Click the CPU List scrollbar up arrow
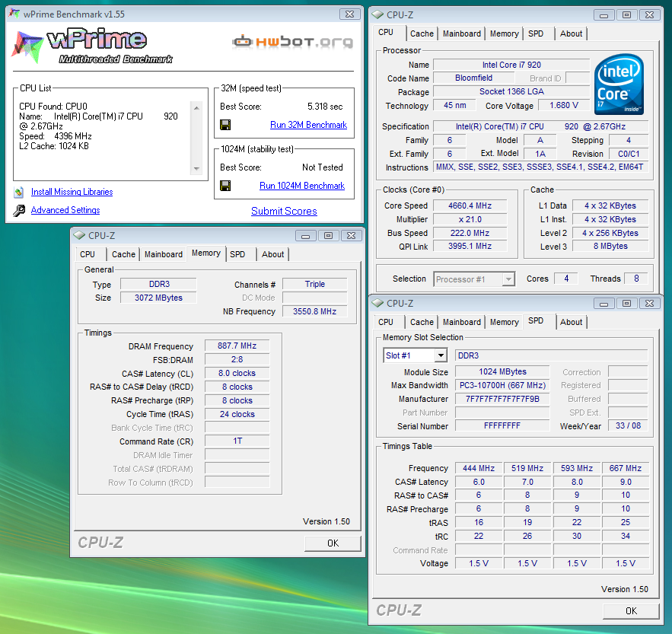The height and width of the screenshot is (634, 672). point(196,107)
